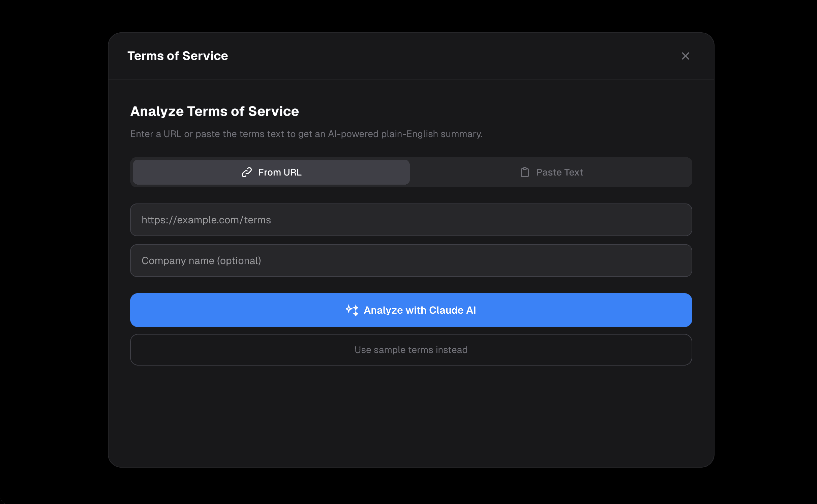Click the sparkles icon on Analyze button
Image resolution: width=817 pixels, height=504 pixels.
pos(352,310)
